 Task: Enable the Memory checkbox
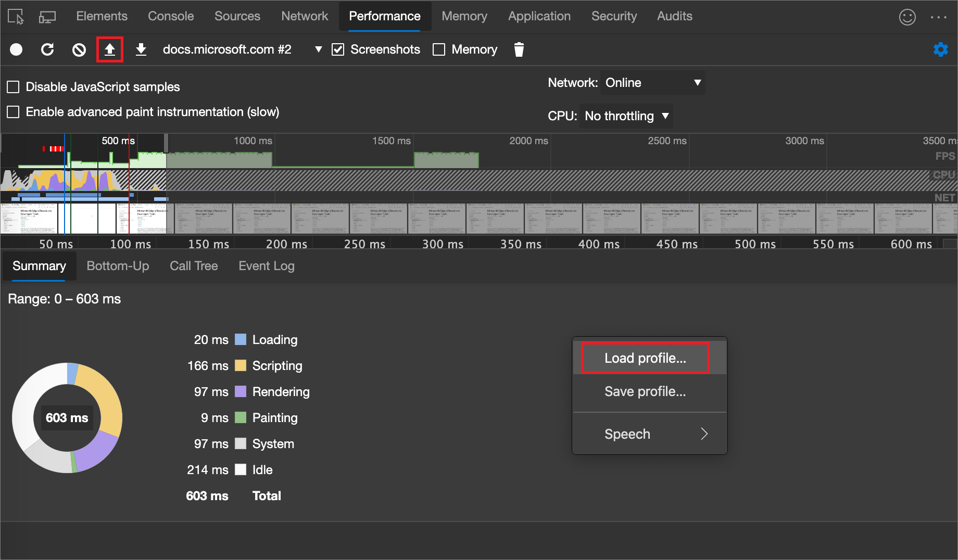(x=439, y=49)
